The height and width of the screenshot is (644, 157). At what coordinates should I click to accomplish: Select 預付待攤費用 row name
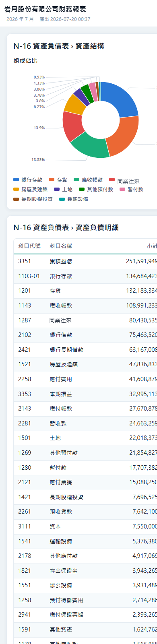[x=66, y=601]
